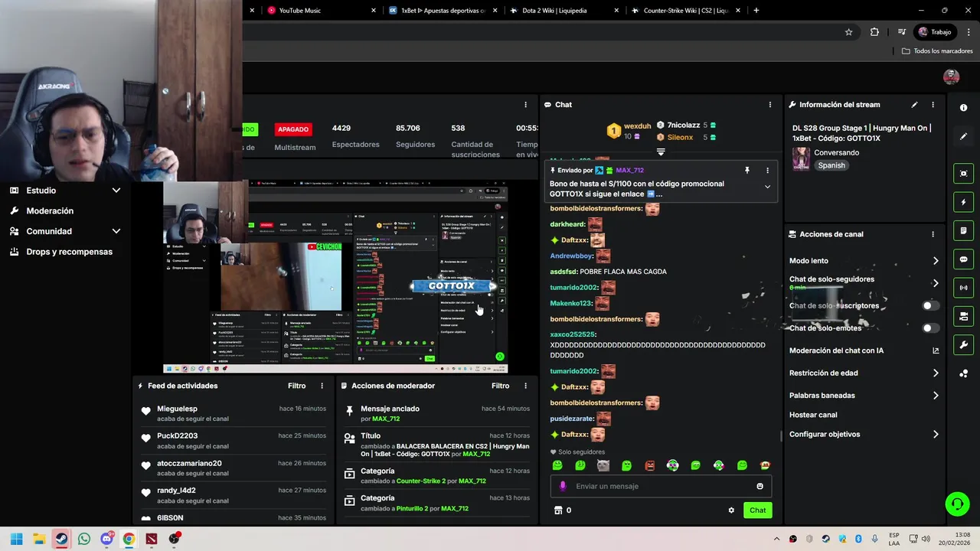Toggle the lightning activity feed icon in the sidebar
Viewport: 980px width, 551px height.
963,202
